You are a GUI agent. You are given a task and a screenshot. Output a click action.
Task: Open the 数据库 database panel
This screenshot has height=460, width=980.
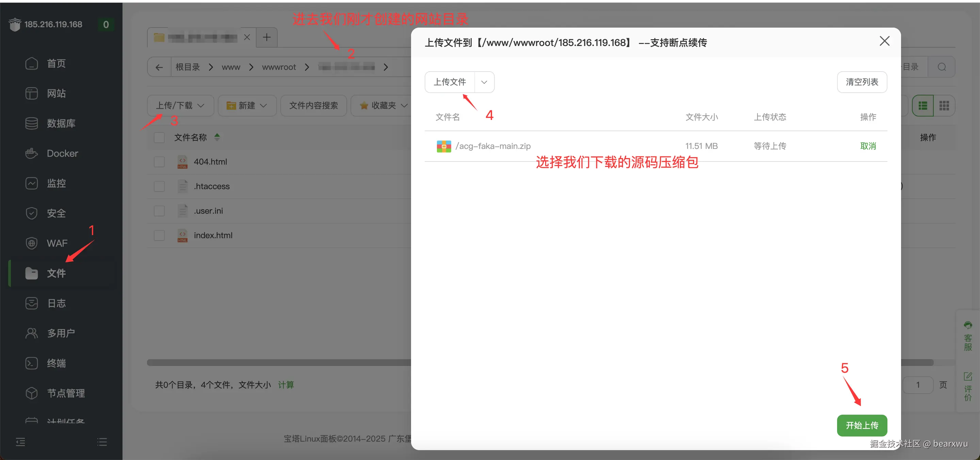(x=61, y=123)
